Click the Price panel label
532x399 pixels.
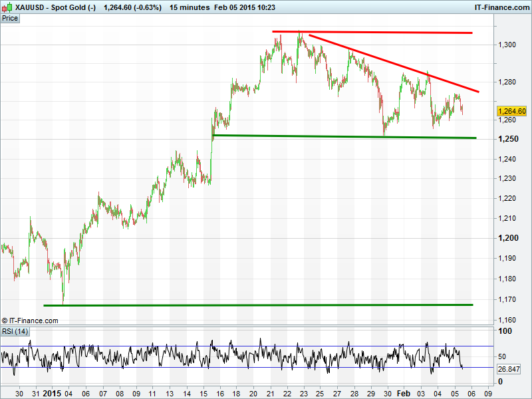pyautogui.click(x=10, y=18)
